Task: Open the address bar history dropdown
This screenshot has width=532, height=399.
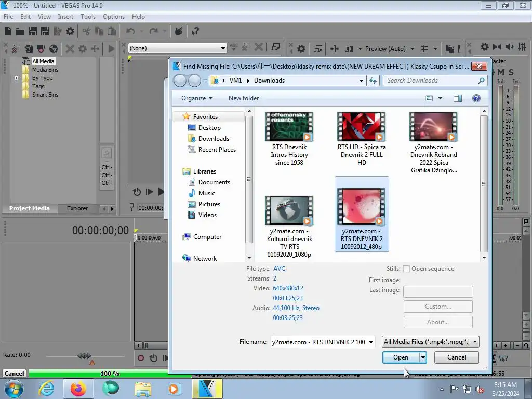Action: pyautogui.click(x=362, y=81)
